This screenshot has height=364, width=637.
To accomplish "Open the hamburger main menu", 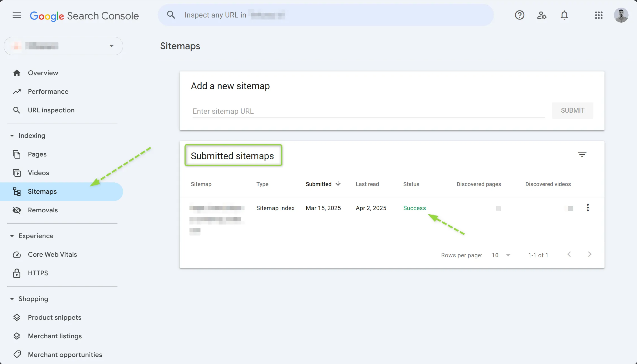I will click(17, 15).
